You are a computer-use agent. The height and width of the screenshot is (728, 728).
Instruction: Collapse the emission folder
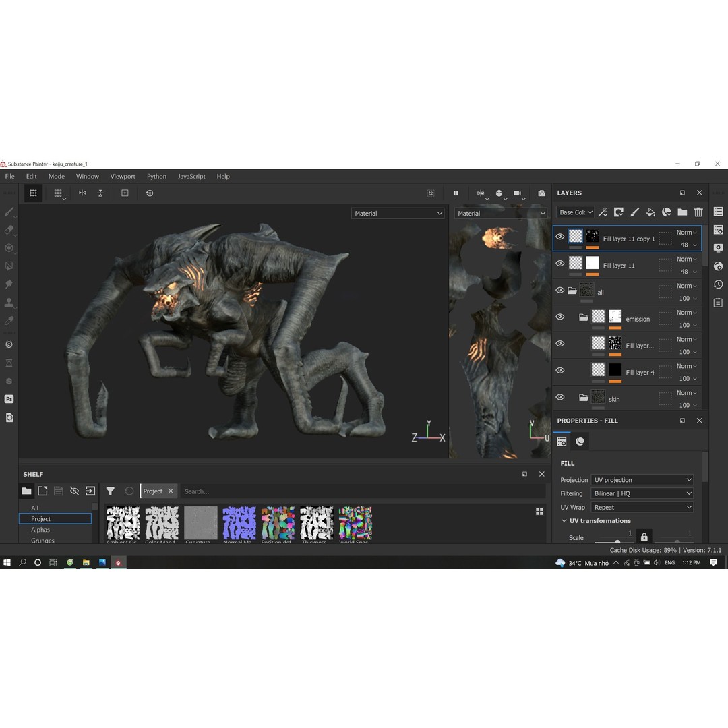tap(584, 317)
